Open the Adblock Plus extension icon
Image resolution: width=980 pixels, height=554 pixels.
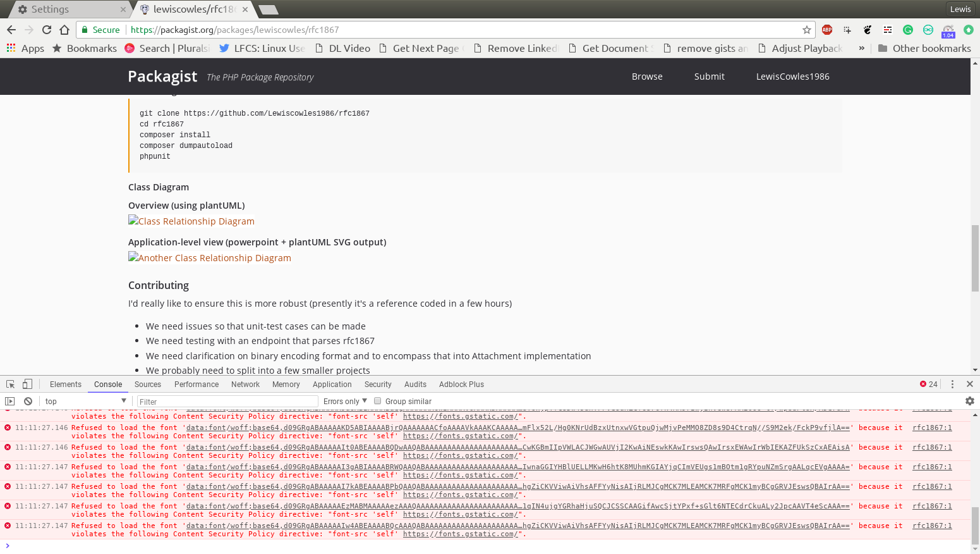coord(827,30)
